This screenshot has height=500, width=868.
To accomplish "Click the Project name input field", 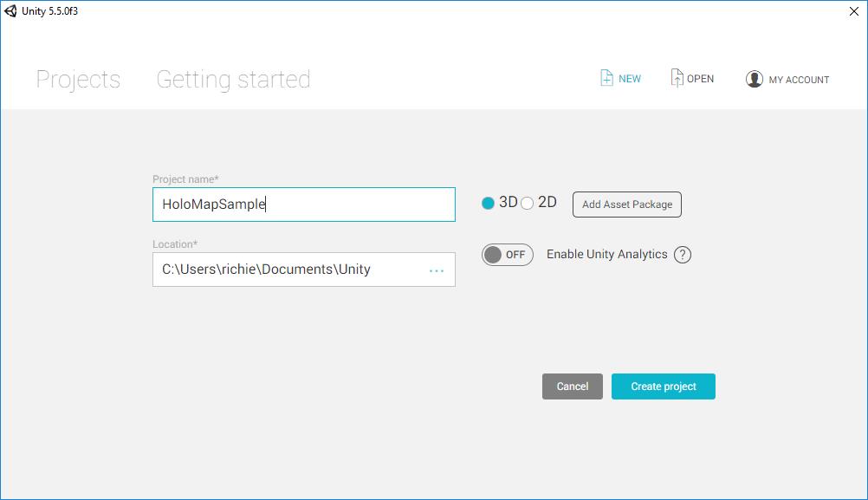I will (304, 205).
